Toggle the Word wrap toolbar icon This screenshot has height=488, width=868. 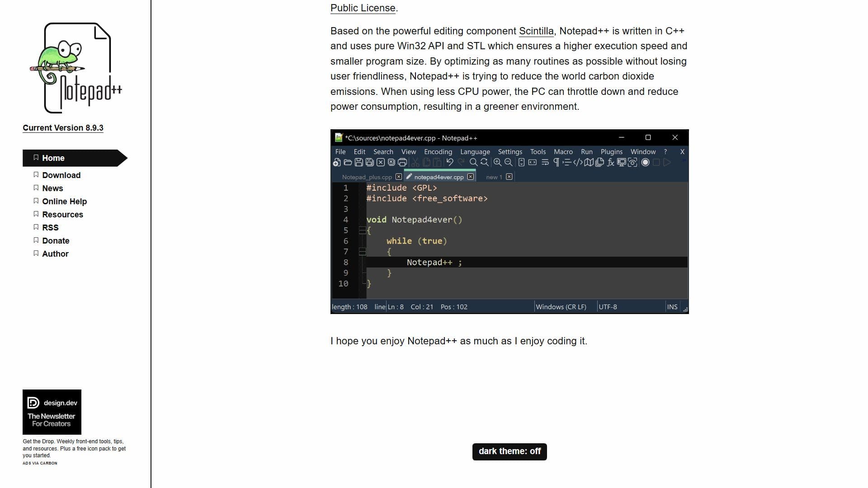click(545, 162)
